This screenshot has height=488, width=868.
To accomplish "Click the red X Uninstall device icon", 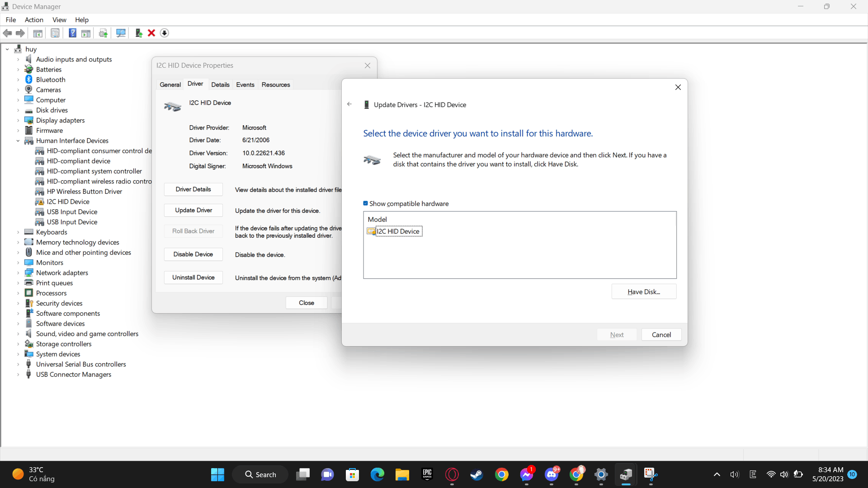I will [151, 33].
